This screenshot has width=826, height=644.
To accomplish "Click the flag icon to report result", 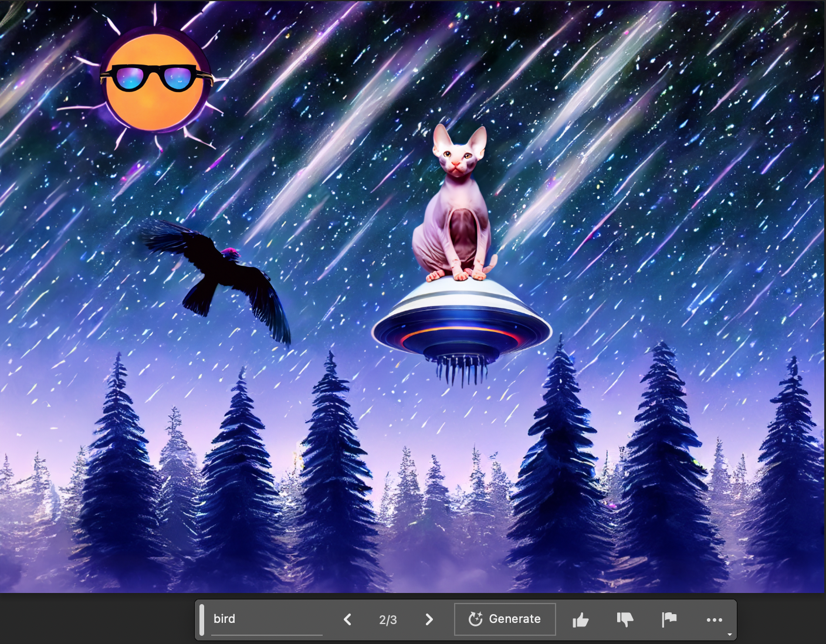I will coord(669,619).
